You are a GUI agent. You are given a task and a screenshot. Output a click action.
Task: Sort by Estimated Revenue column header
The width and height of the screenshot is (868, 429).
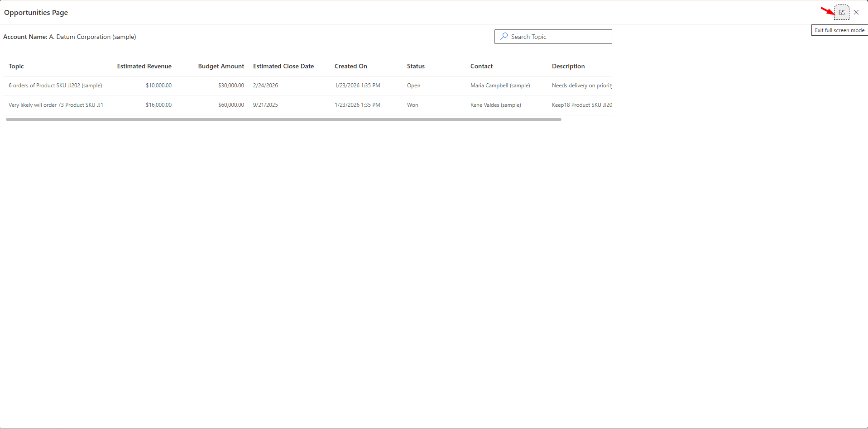coord(144,66)
